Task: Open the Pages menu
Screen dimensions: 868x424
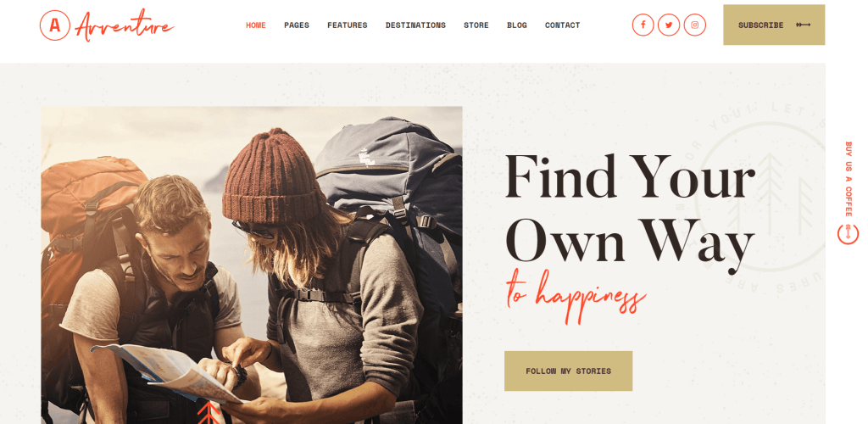Action: 297,25
